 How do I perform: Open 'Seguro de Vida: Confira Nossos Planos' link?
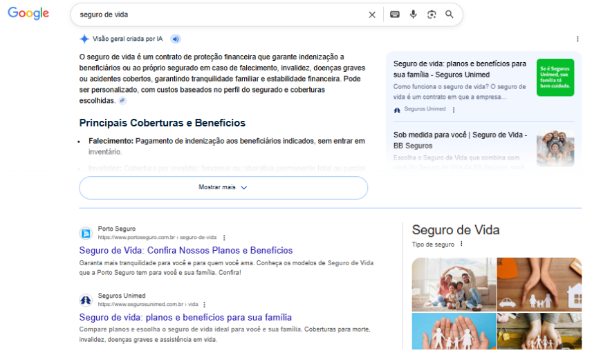click(x=185, y=251)
